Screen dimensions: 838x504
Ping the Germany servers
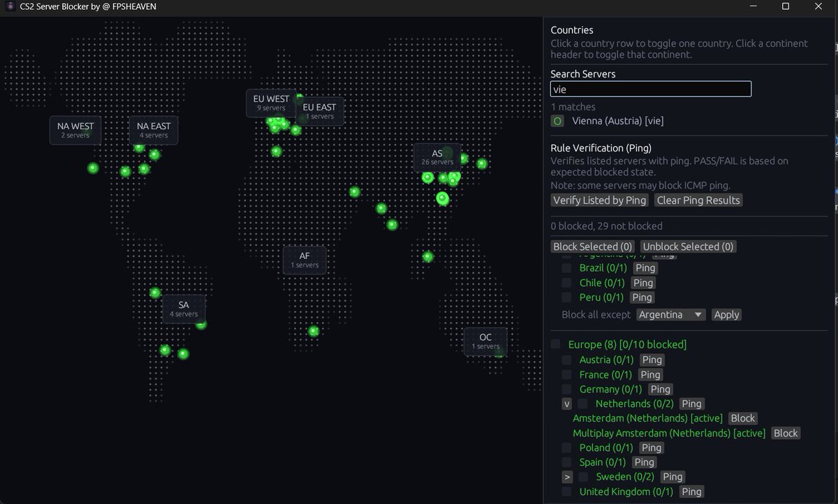pos(660,390)
